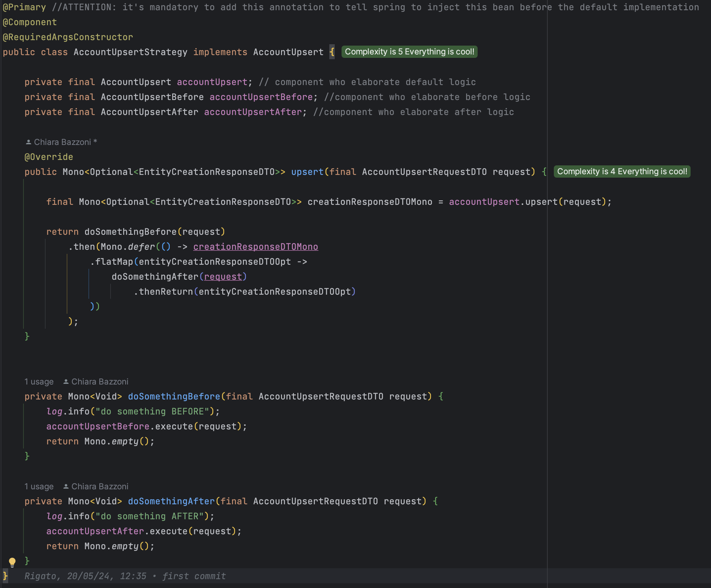Click Chiara Bazzoni author hint above doSomethingAfter

pyautogui.click(x=96, y=486)
